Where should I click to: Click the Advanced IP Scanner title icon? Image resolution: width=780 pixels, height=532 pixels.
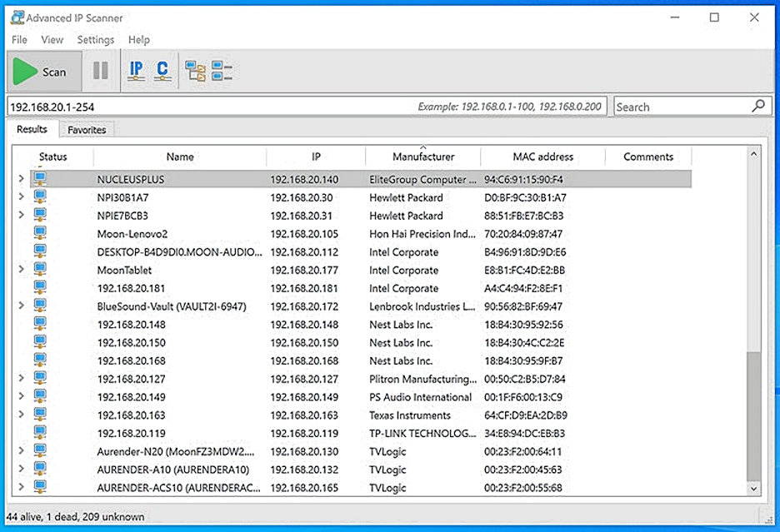coord(17,17)
